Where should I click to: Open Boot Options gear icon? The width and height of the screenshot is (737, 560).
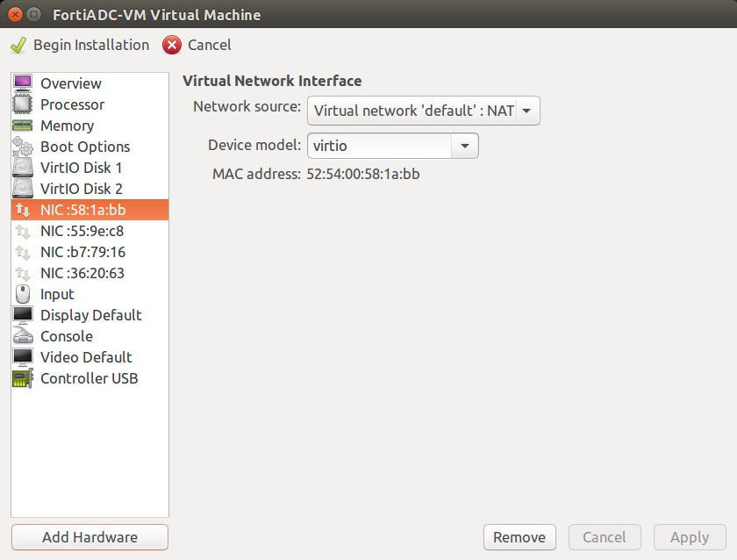(x=23, y=147)
